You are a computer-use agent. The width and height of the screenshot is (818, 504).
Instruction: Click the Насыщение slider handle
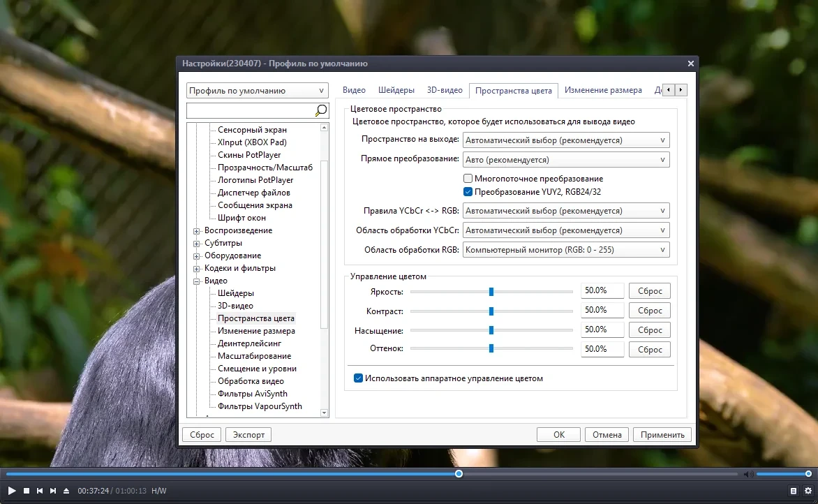pos(491,330)
